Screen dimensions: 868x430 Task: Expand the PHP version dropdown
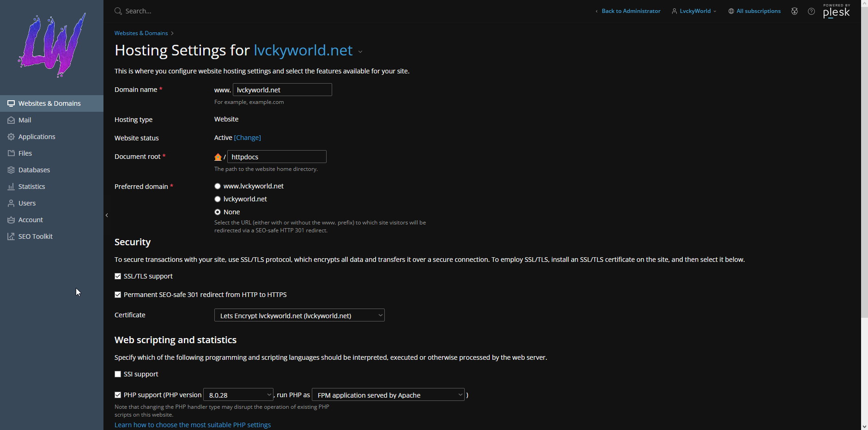(x=238, y=395)
